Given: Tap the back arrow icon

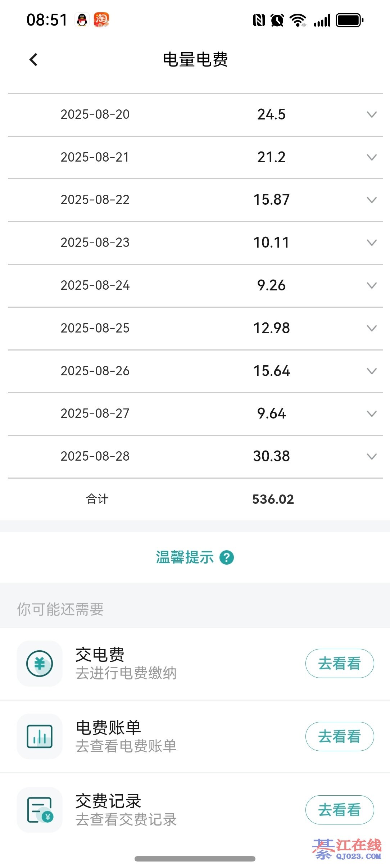Looking at the screenshot, I should pos(33,60).
